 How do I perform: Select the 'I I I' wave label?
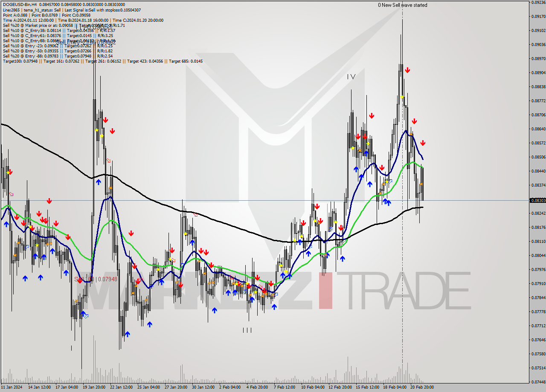pos(247,330)
